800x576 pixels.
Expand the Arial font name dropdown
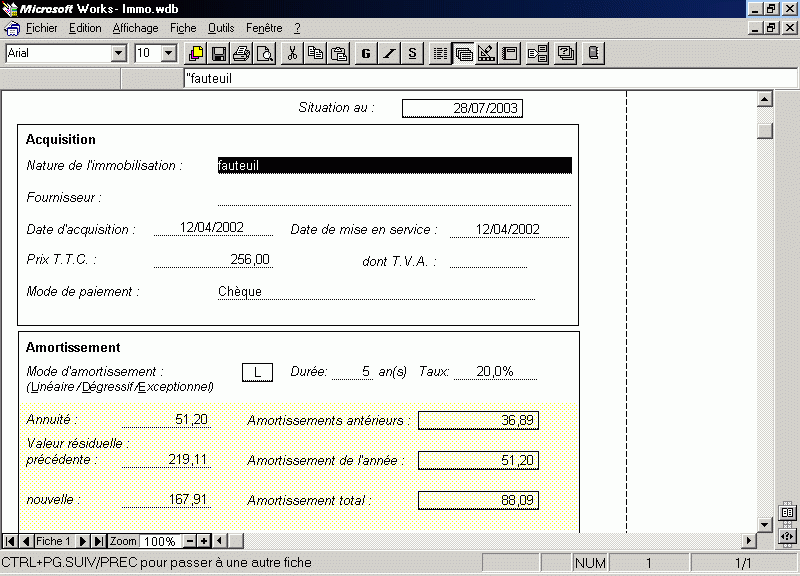pos(118,53)
